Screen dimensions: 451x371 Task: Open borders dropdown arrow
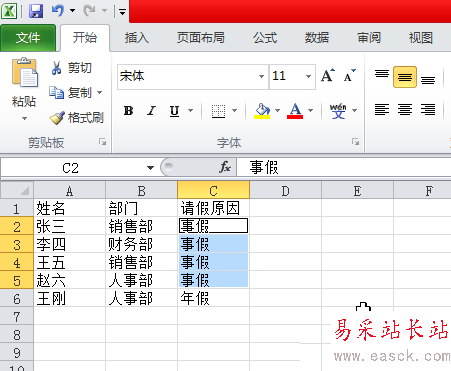(x=234, y=110)
